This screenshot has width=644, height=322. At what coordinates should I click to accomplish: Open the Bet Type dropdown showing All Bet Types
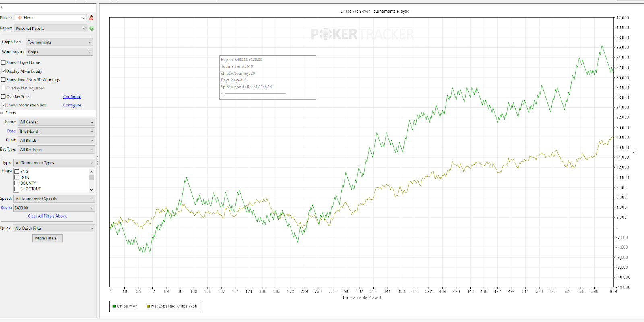pos(56,150)
